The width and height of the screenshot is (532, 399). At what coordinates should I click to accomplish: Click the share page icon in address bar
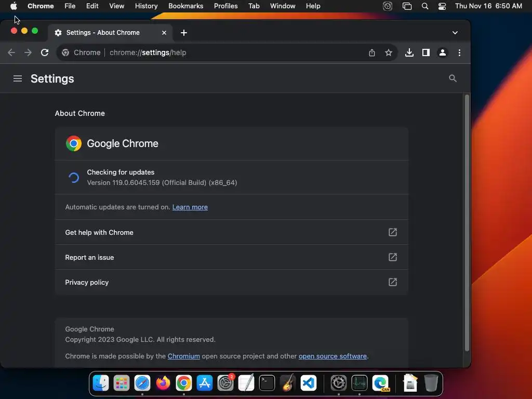click(x=372, y=52)
